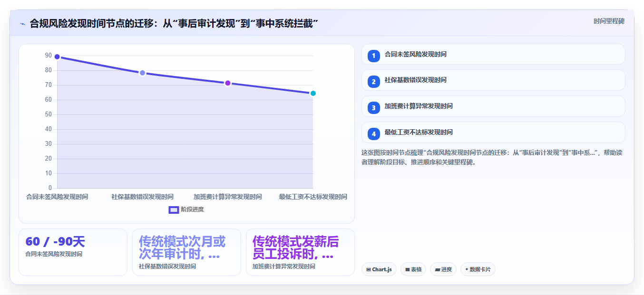Click the 时间里程碑 label in header
644x295 pixels.
click(609, 21)
